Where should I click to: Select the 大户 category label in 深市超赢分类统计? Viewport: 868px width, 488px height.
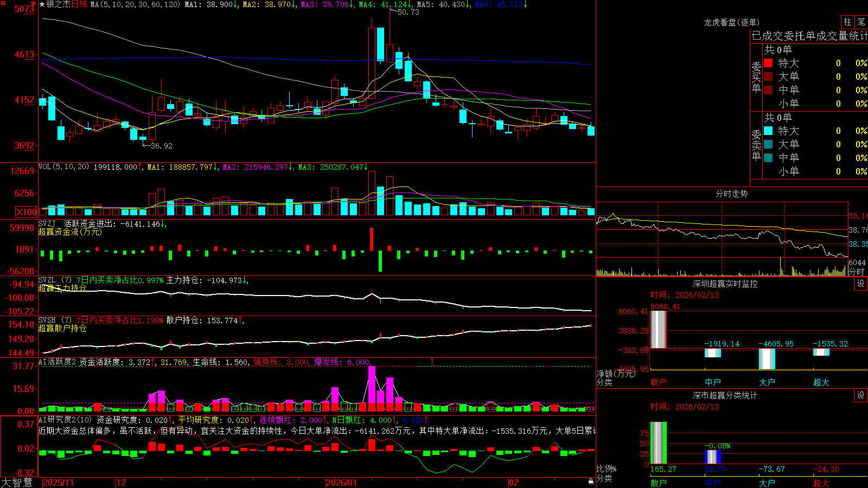(x=767, y=483)
